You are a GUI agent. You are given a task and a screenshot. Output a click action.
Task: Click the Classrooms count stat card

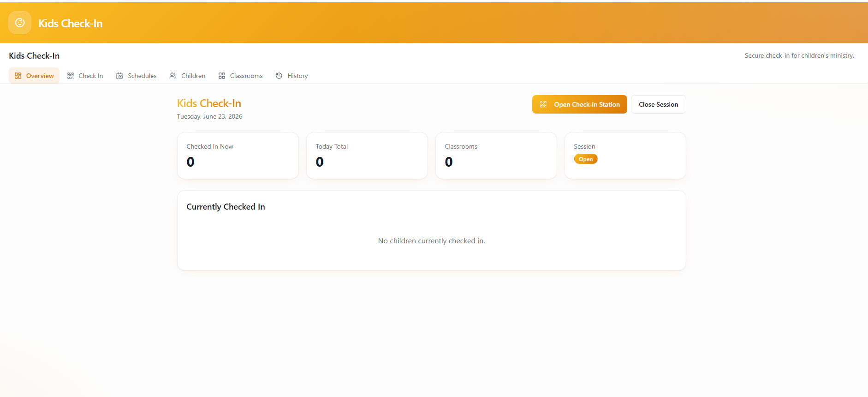(496, 156)
